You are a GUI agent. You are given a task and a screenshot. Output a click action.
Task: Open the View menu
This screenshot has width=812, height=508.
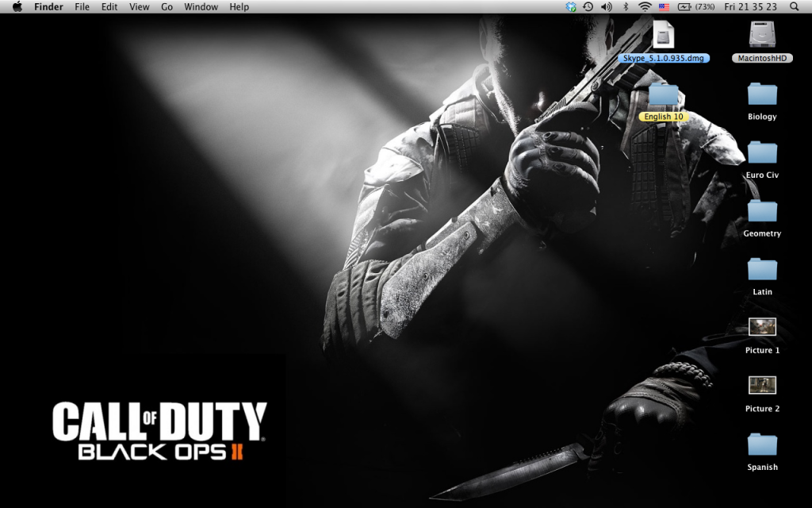(140, 6)
